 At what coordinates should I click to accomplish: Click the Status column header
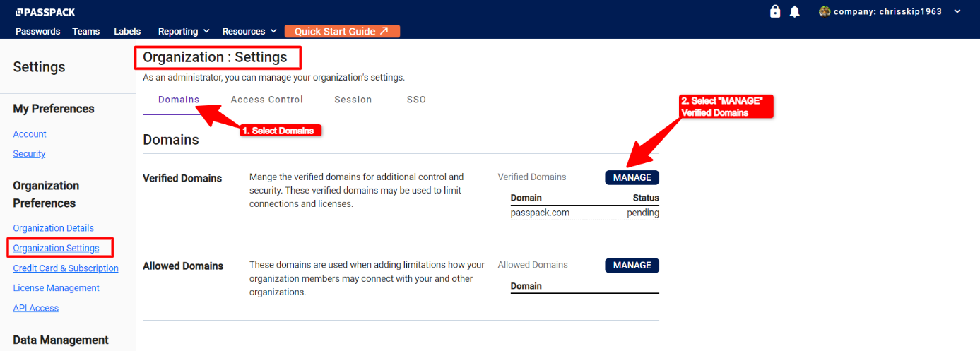click(646, 198)
